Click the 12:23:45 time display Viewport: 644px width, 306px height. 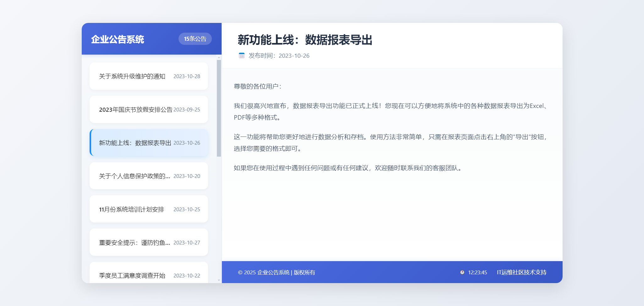pyautogui.click(x=477, y=272)
